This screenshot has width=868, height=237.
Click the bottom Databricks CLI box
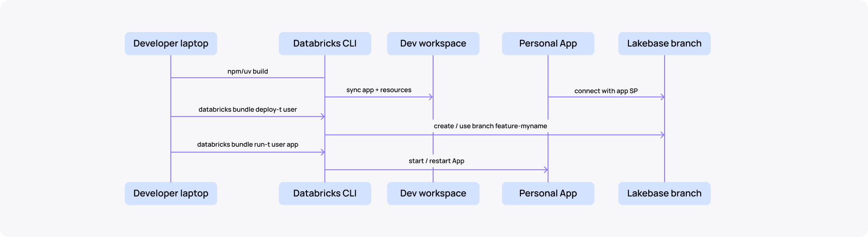tap(325, 193)
